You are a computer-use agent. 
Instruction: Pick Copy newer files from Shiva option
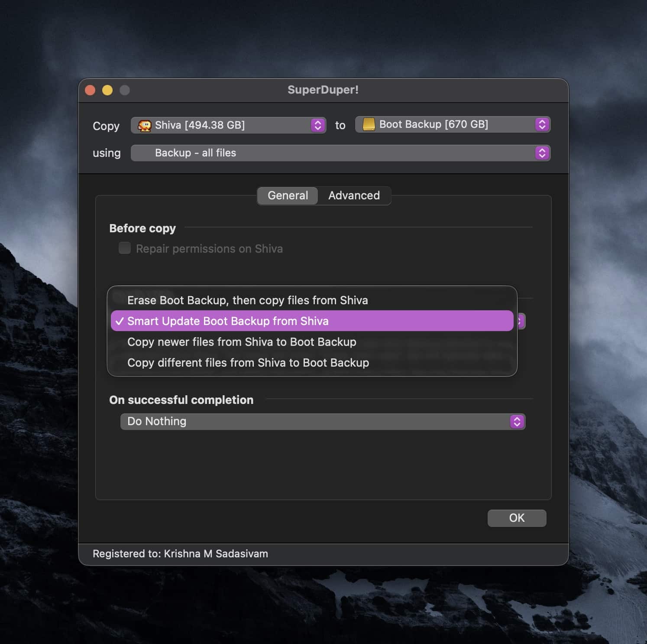coord(242,342)
